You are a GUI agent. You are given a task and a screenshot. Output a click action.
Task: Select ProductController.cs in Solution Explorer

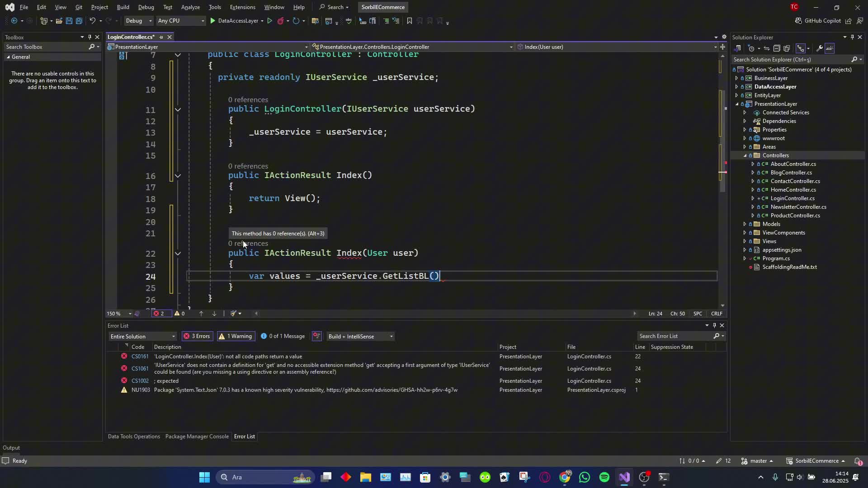coord(795,216)
